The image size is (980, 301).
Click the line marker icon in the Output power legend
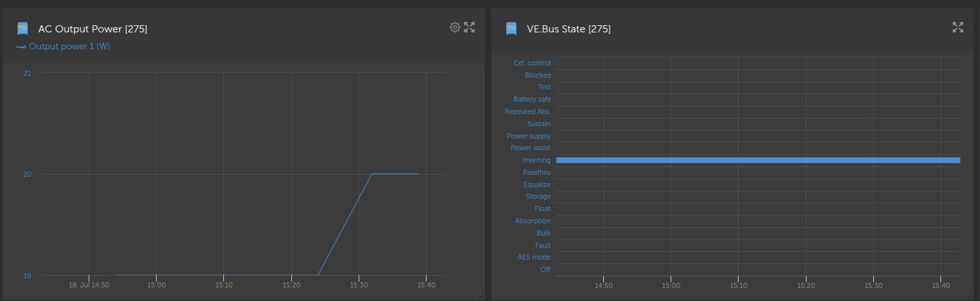21,47
